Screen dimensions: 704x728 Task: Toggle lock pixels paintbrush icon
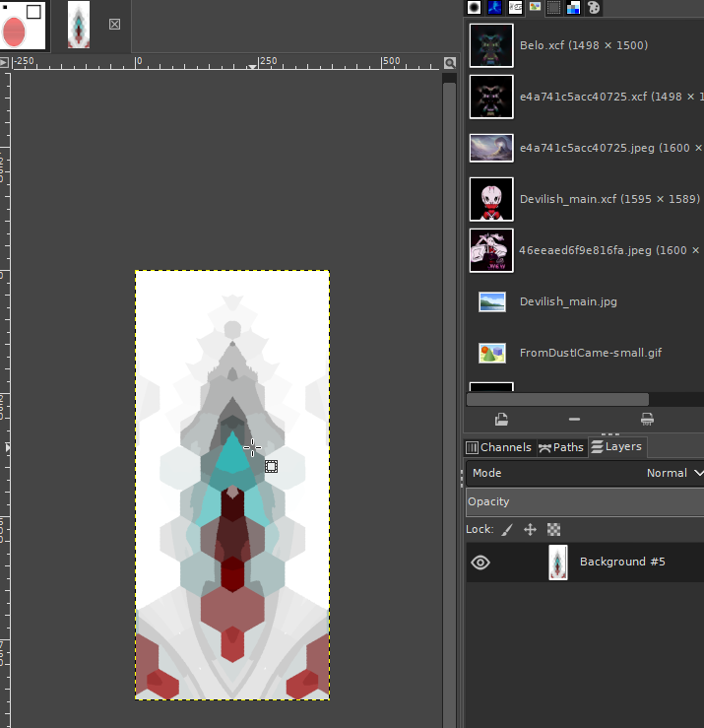tap(507, 530)
